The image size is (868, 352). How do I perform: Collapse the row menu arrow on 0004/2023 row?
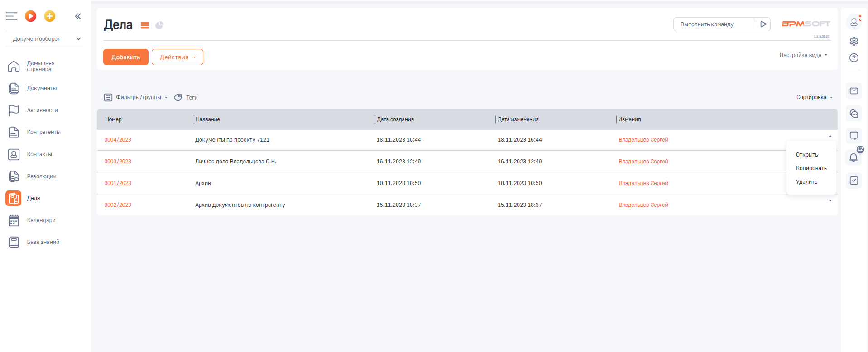830,136
